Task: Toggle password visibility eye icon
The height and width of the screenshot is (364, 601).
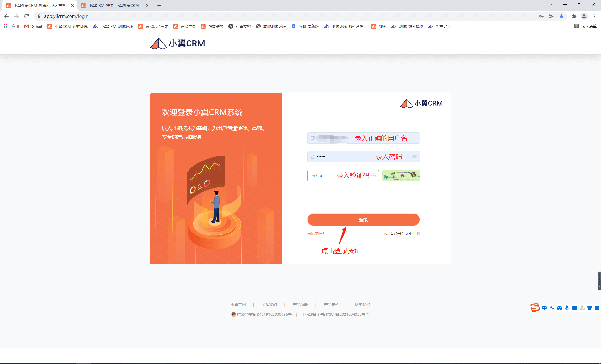Action: click(414, 157)
